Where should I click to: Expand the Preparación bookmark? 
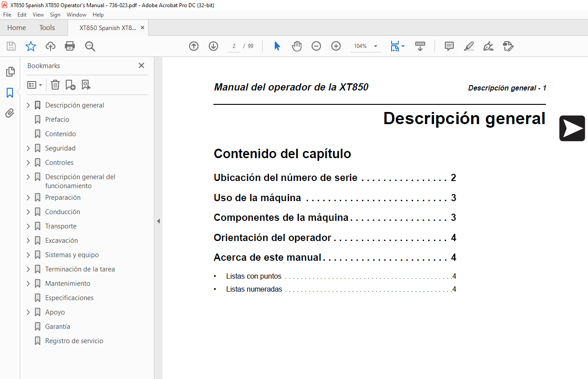tap(28, 198)
